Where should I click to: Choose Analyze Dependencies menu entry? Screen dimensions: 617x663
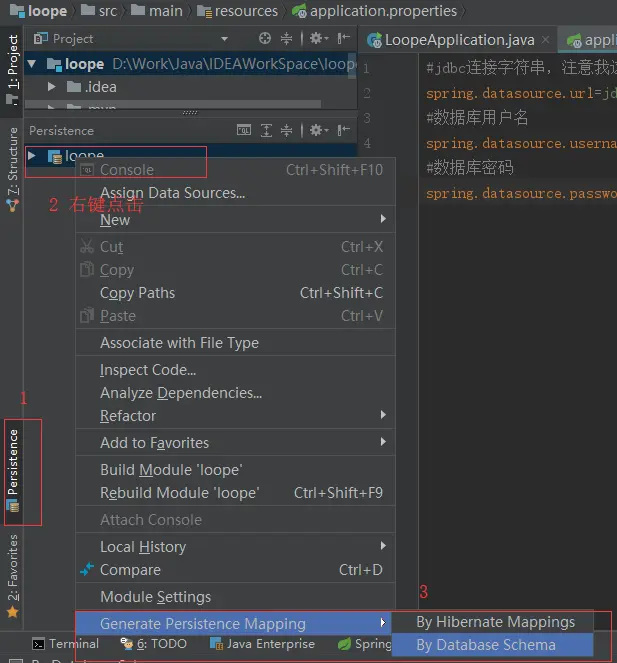click(236, 393)
